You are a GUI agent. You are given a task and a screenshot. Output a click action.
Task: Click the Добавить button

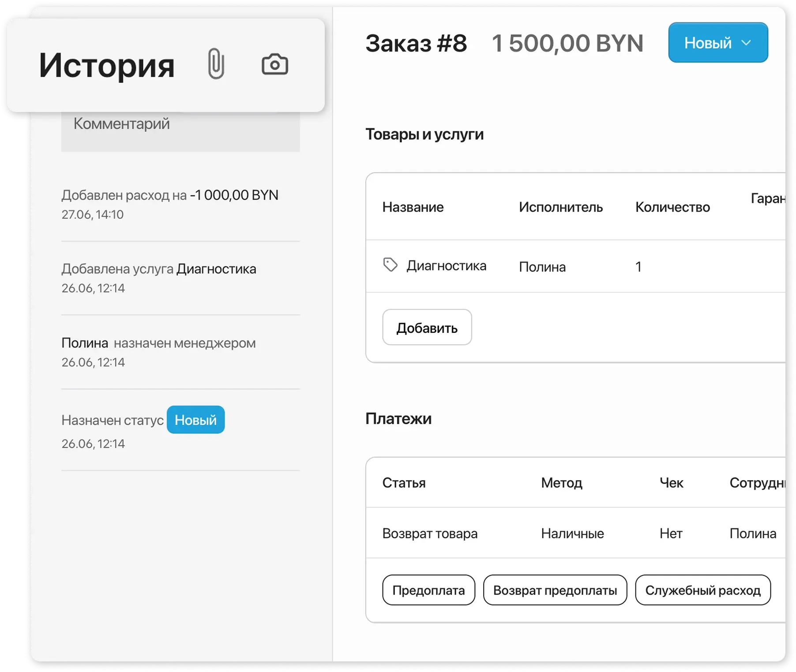427,327
